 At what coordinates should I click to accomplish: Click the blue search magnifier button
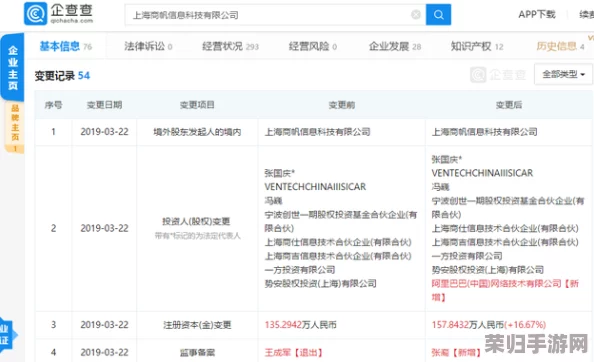click(x=438, y=15)
